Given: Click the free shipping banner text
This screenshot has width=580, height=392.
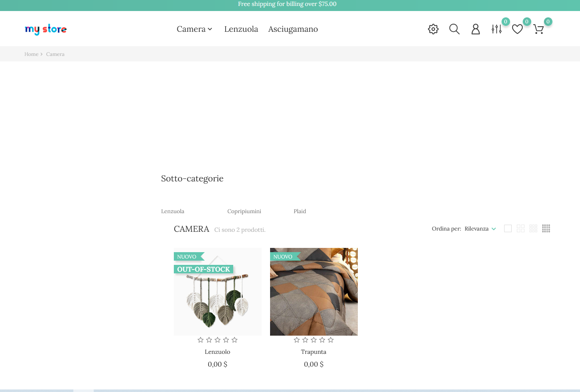Looking at the screenshot, I should point(287,4).
